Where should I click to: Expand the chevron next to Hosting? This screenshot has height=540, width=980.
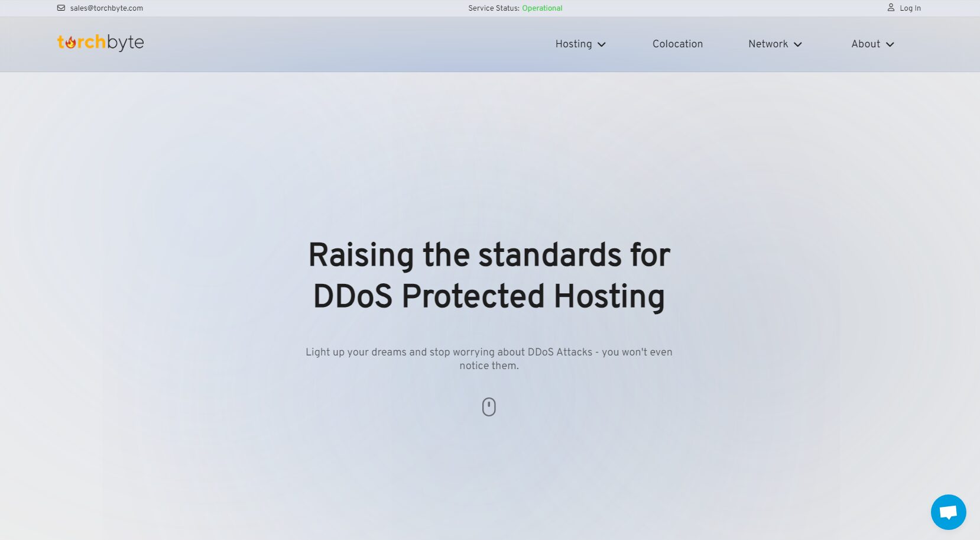602,44
